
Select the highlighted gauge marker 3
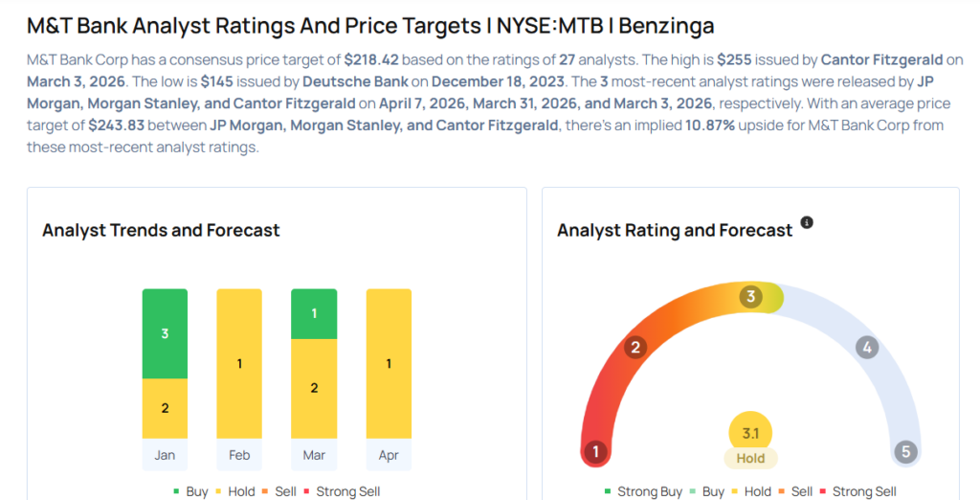pos(751,297)
